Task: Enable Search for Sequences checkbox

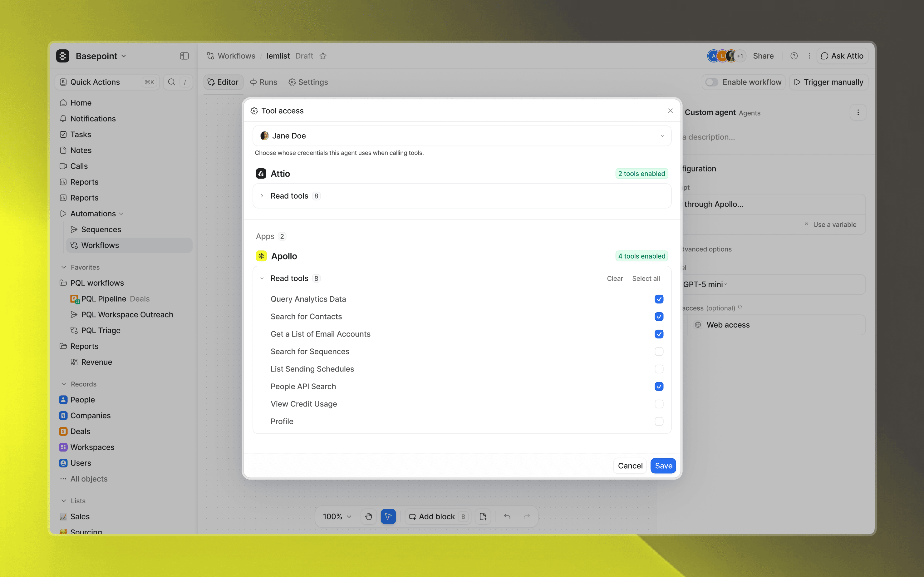Action: point(659,352)
